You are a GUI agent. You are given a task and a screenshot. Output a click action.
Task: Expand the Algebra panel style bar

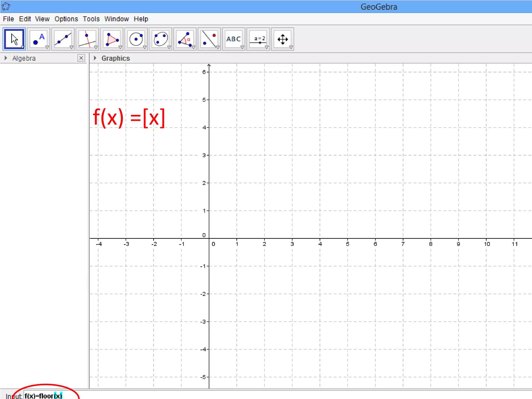[6, 58]
